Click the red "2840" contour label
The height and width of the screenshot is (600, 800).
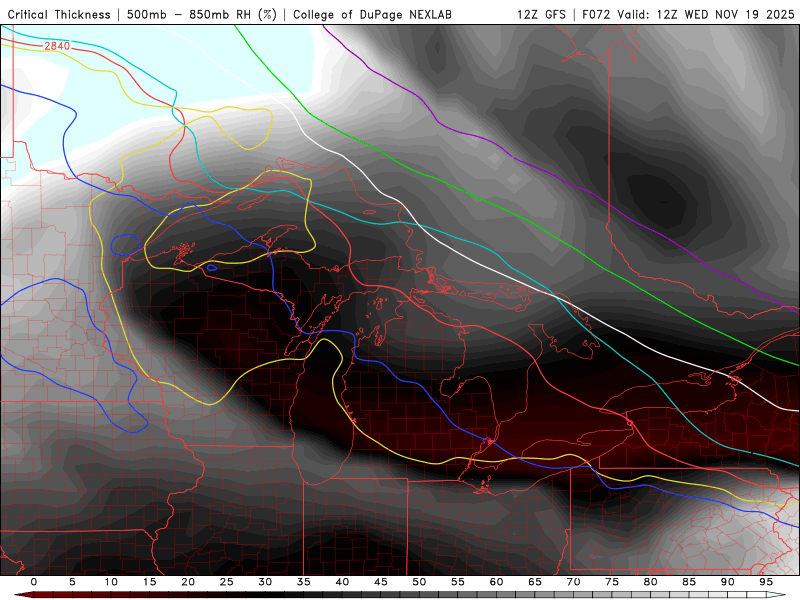57,46
